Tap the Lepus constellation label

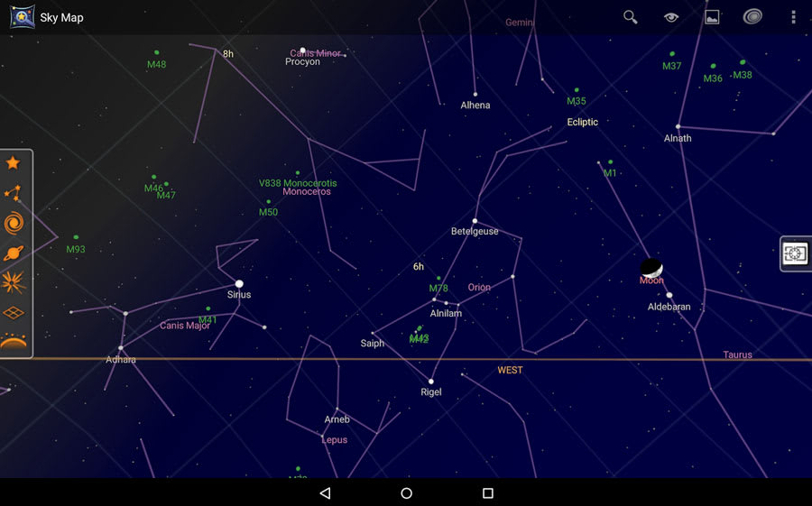335,440
